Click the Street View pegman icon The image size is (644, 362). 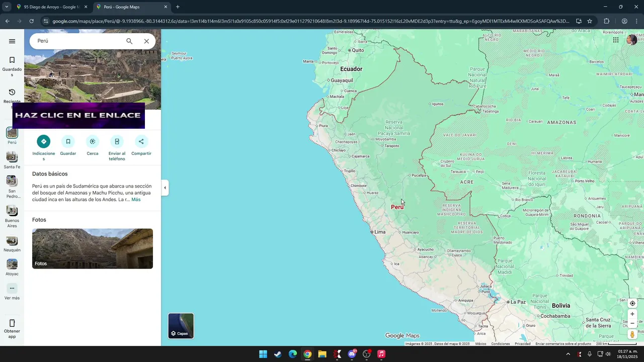pos(632,334)
